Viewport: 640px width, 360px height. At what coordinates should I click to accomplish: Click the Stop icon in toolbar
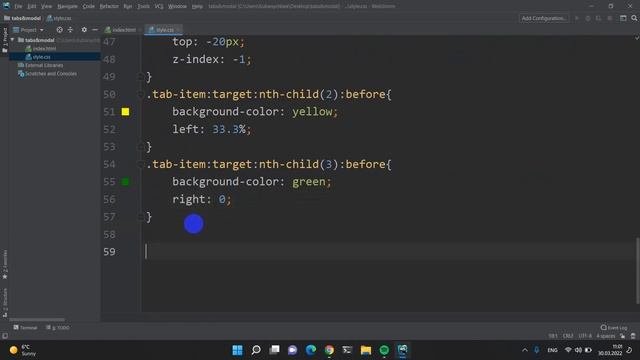tap(610, 18)
